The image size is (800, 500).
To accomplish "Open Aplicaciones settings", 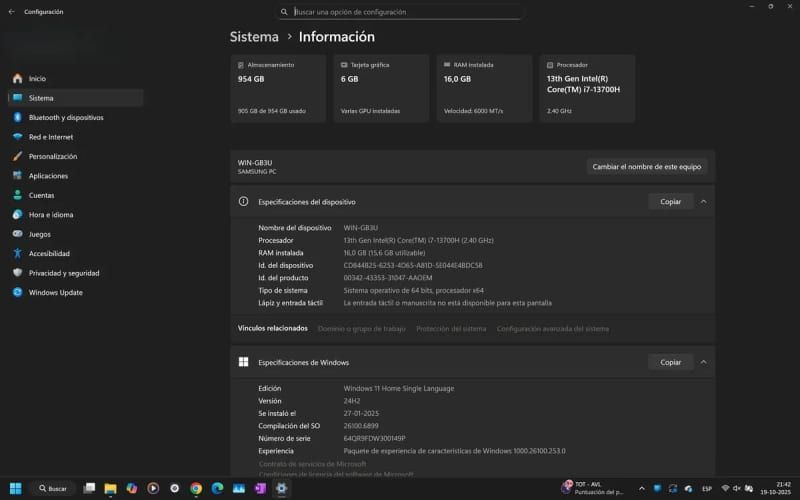I will coord(76,176).
